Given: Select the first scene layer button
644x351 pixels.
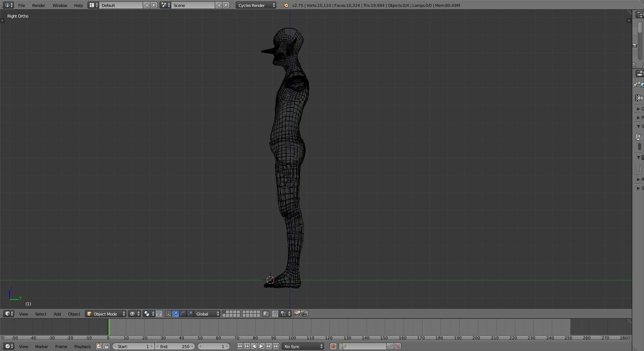Looking at the screenshot, I should [x=224, y=312].
